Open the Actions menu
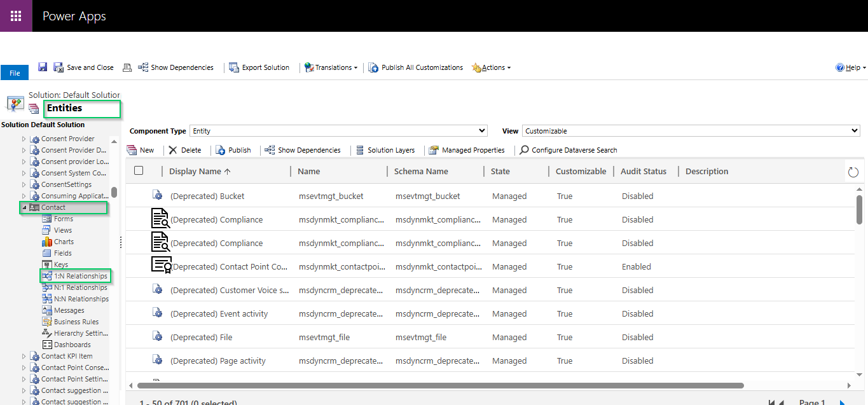The image size is (868, 405). 491,67
